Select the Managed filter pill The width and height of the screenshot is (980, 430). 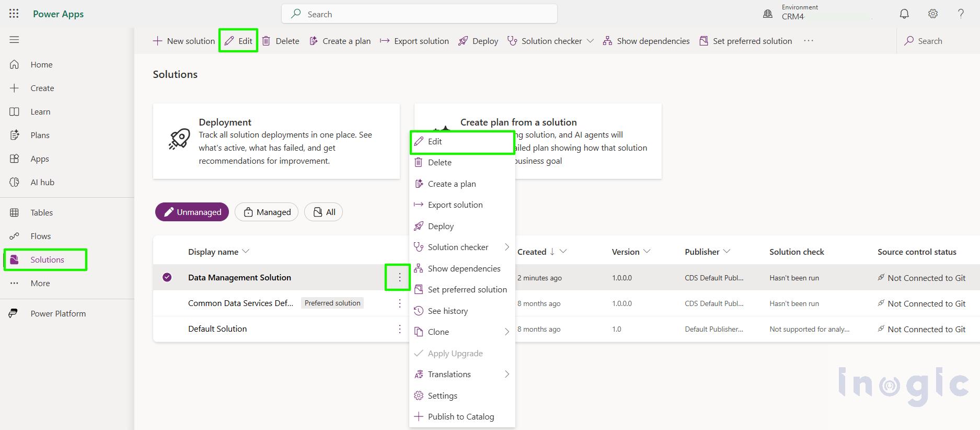(267, 212)
